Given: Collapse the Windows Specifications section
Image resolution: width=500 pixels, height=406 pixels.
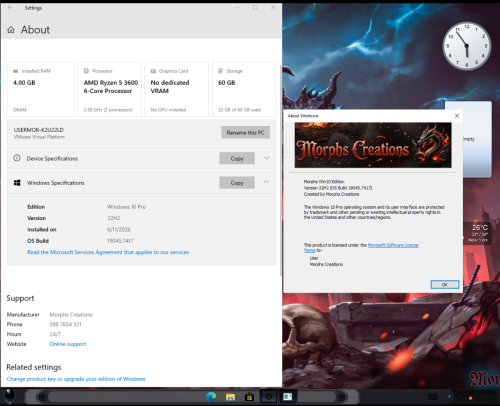Looking at the screenshot, I should [266, 182].
